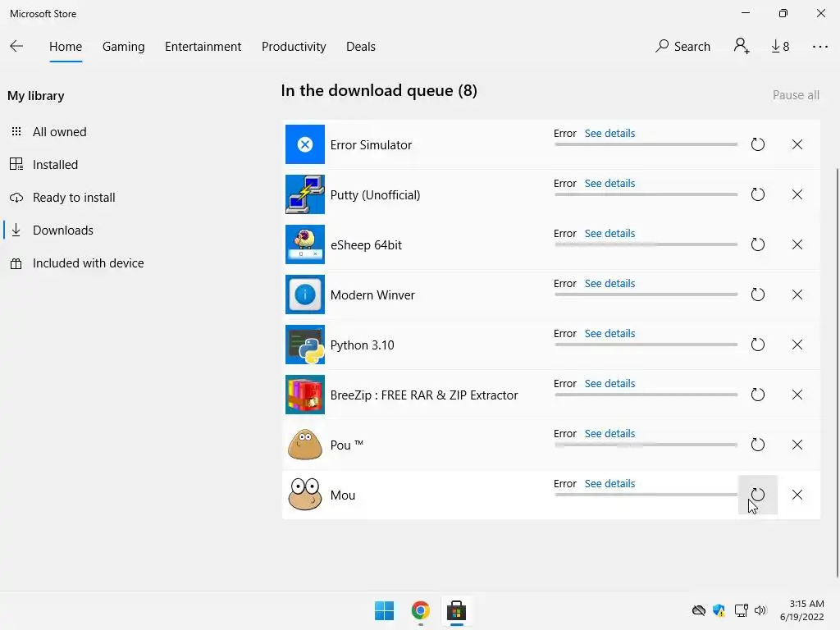
Task: Cancel the Mou download
Action: 797,495
